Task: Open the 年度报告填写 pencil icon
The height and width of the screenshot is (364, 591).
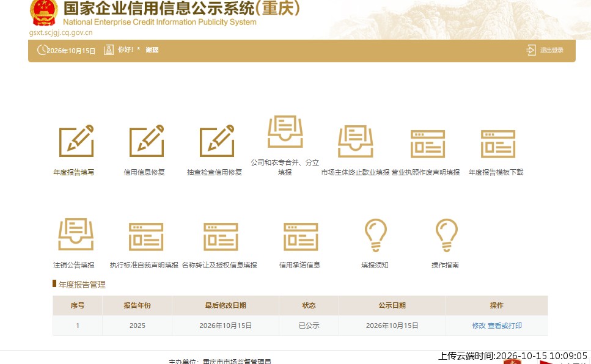Action: point(76,141)
